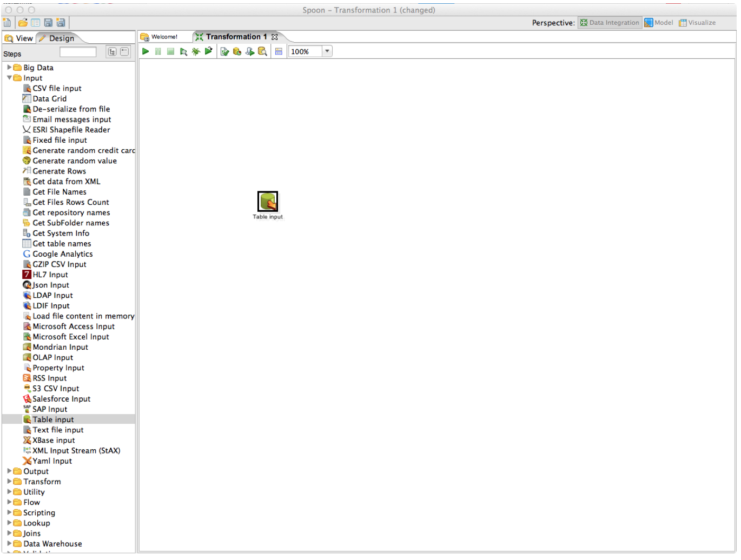Screen dimensions: 741x560
Task: Select CSV file input step
Action: 57,89
